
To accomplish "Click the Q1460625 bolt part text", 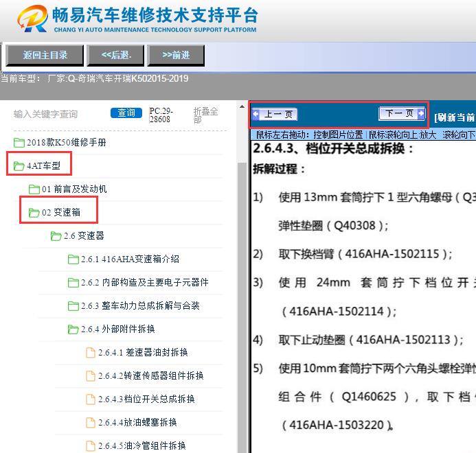I will tap(369, 397).
